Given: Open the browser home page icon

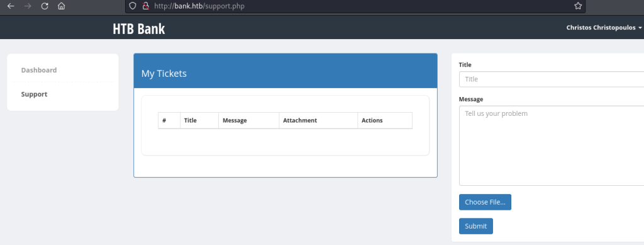Looking at the screenshot, I should (61, 6).
